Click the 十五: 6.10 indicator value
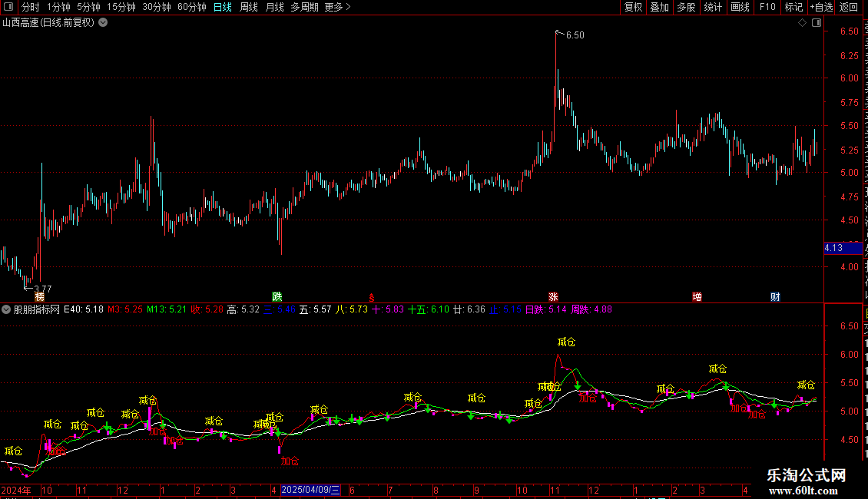The width and height of the screenshot is (868, 499). (429, 310)
